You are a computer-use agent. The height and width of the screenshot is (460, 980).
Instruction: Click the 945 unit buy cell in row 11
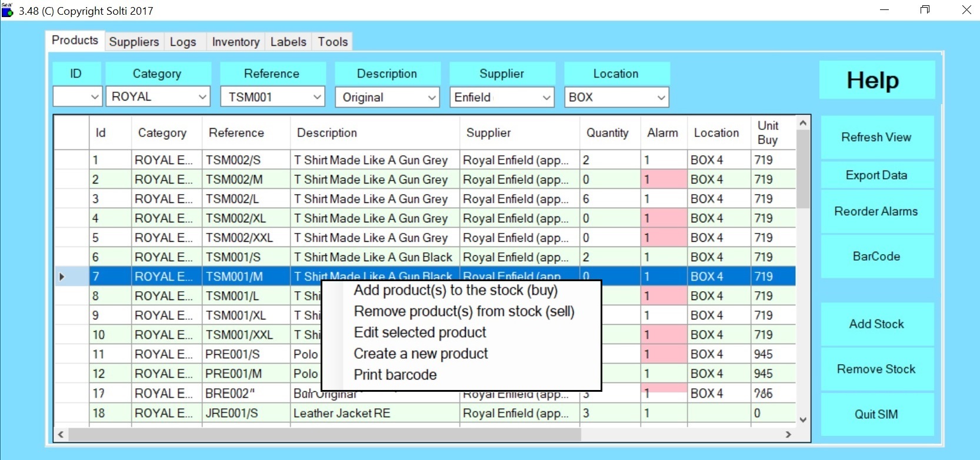pos(773,354)
